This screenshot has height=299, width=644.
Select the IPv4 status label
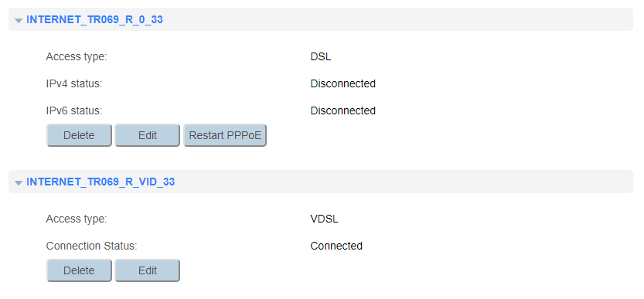pyautogui.click(x=74, y=83)
